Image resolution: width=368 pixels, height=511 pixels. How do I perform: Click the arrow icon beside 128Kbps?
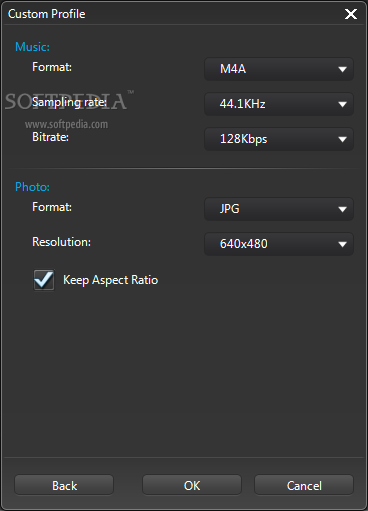click(x=342, y=139)
